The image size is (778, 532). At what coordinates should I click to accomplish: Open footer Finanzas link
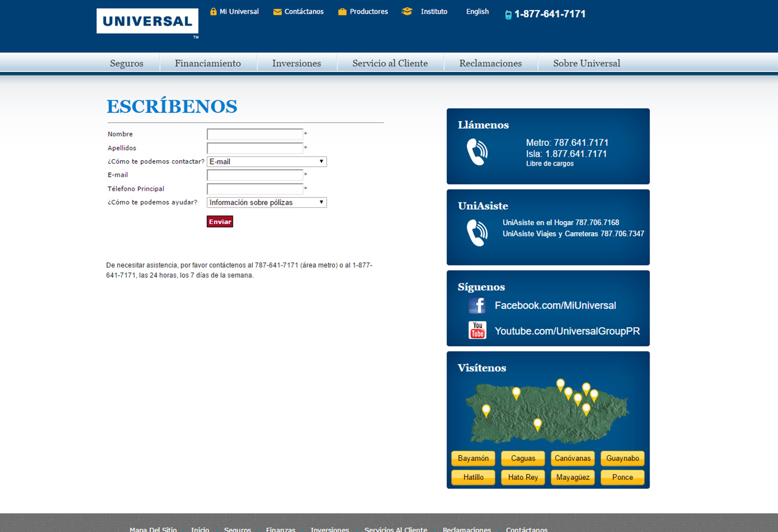coord(280,529)
